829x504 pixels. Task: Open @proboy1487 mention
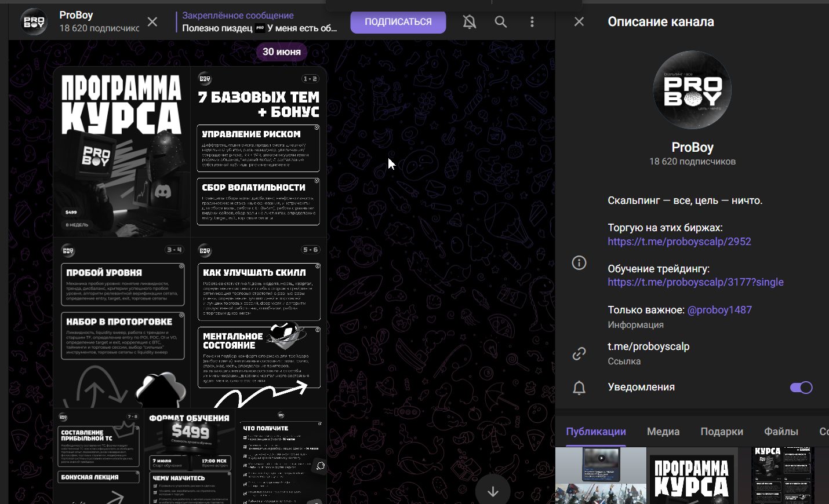(x=719, y=310)
